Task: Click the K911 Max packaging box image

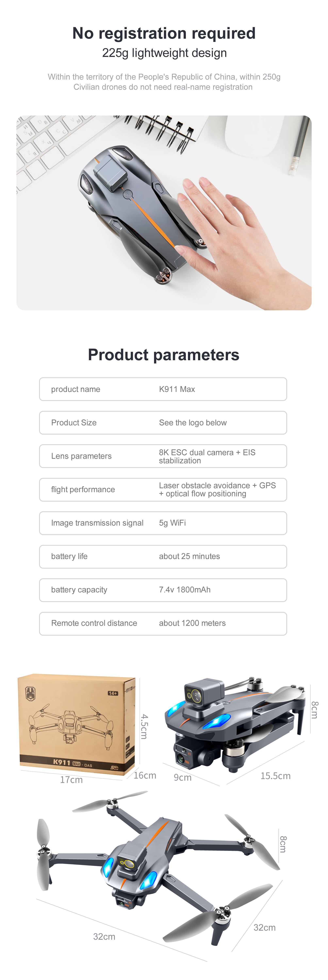Action: click(77, 724)
